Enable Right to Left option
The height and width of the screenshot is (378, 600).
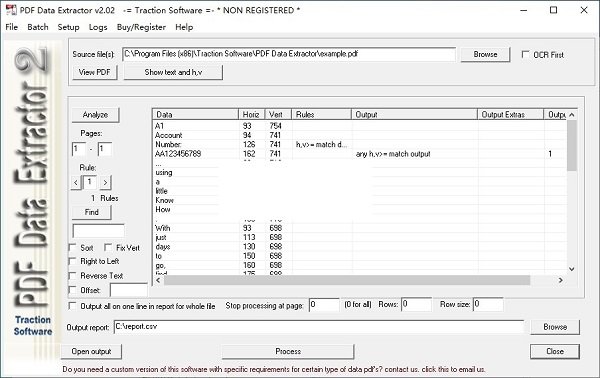[72, 261]
